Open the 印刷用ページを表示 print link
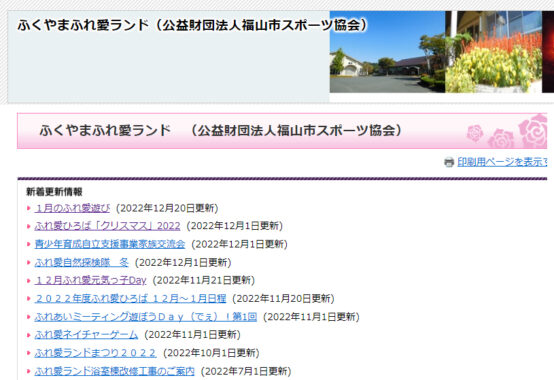 point(502,162)
